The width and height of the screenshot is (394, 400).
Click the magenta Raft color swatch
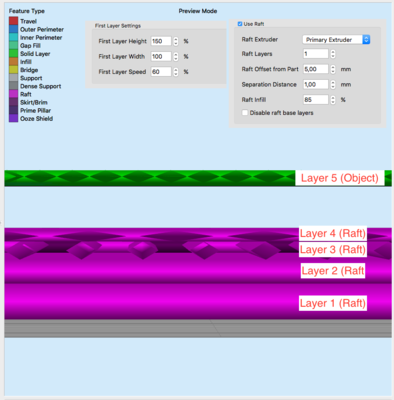coord(13,94)
